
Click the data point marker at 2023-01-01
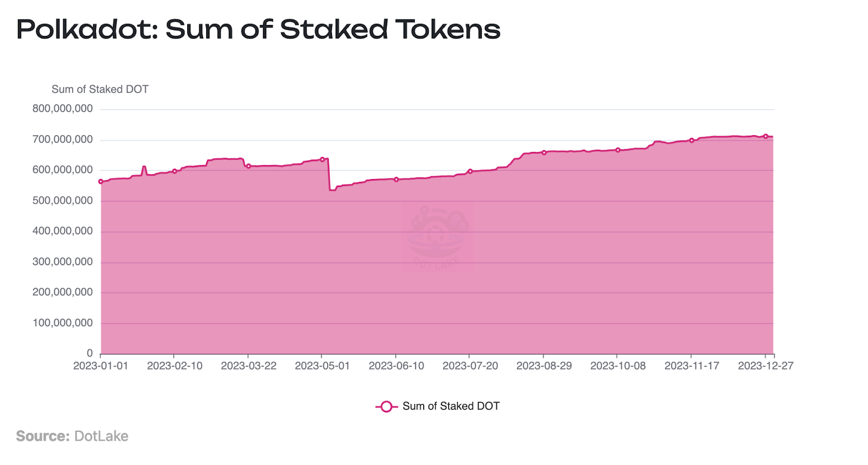101,182
